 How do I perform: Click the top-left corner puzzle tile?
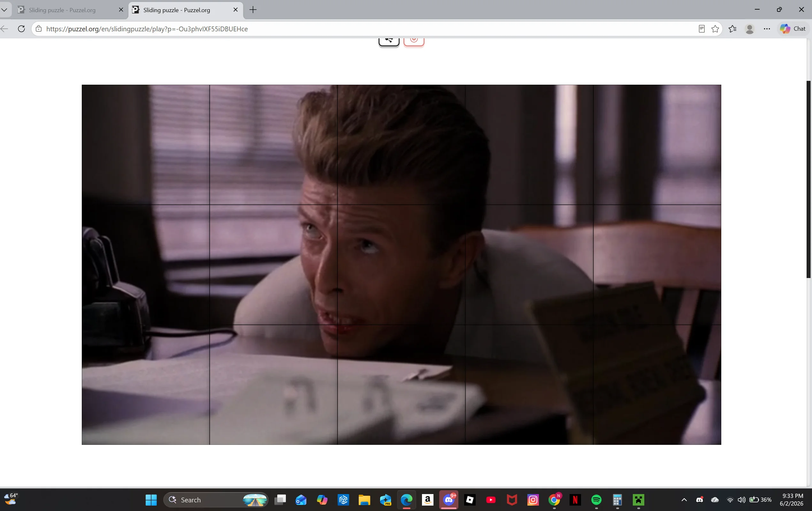coord(146,145)
